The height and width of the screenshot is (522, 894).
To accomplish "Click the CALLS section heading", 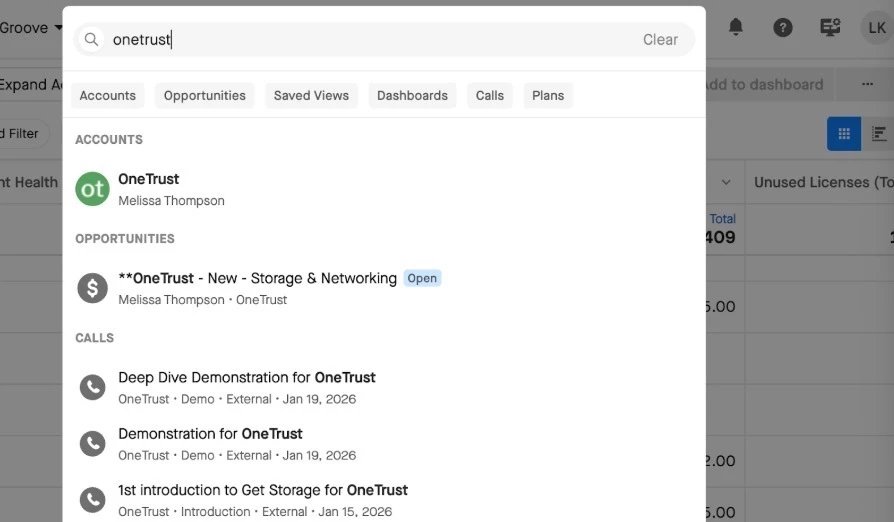I will 95,338.
